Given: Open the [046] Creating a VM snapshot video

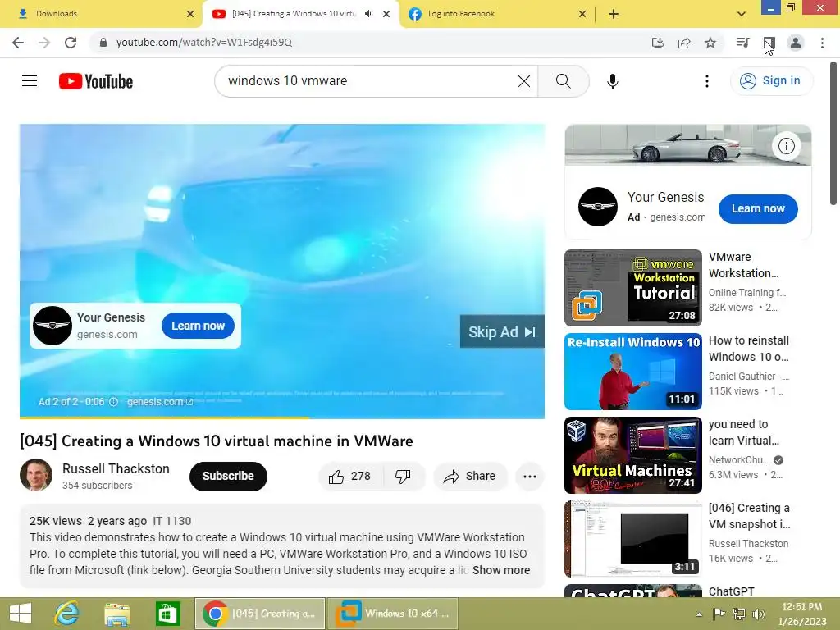Looking at the screenshot, I should point(632,538).
